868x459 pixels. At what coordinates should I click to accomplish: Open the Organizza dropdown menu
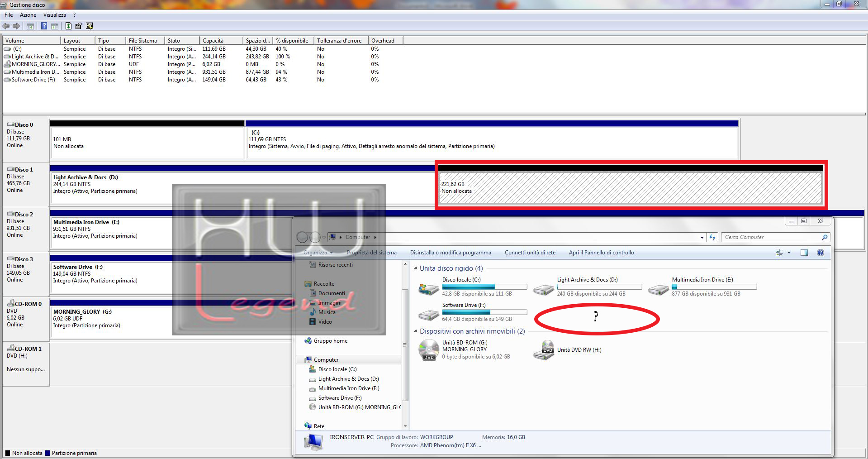pos(318,253)
